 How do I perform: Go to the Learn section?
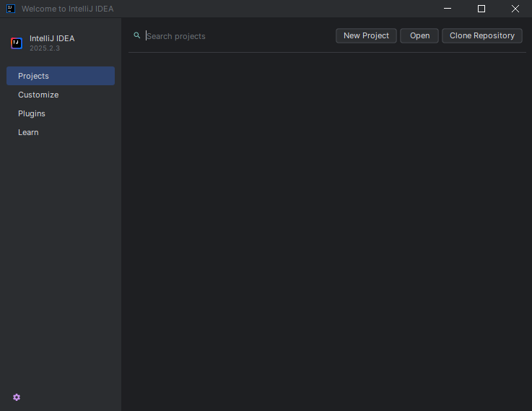click(28, 132)
